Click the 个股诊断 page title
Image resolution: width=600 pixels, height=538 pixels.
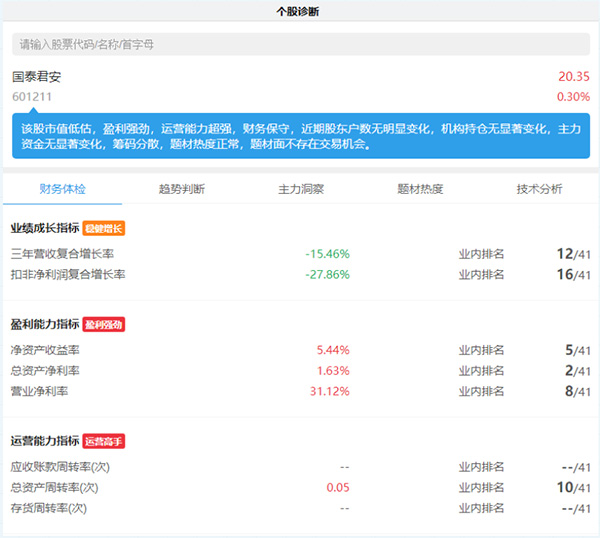point(300,11)
